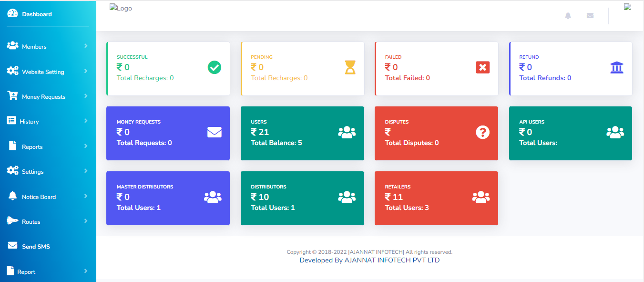Open the Distributors summary card
The image size is (644, 282).
(302, 198)
